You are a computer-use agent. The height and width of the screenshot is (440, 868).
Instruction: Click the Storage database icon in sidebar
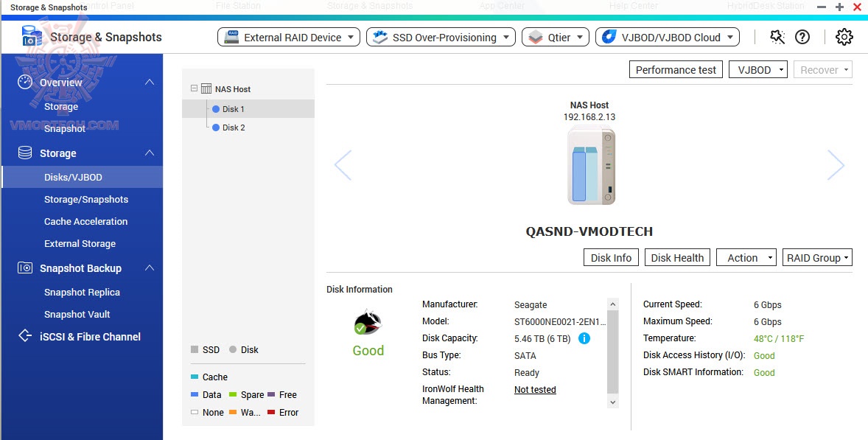(x=25, y=153)
